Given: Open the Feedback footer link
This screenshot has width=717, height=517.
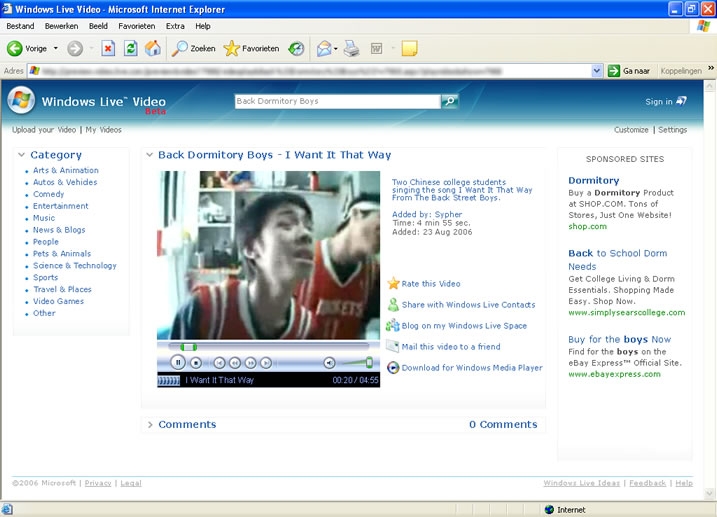Looking at the screenshot, I should click(x=647, y=483).
